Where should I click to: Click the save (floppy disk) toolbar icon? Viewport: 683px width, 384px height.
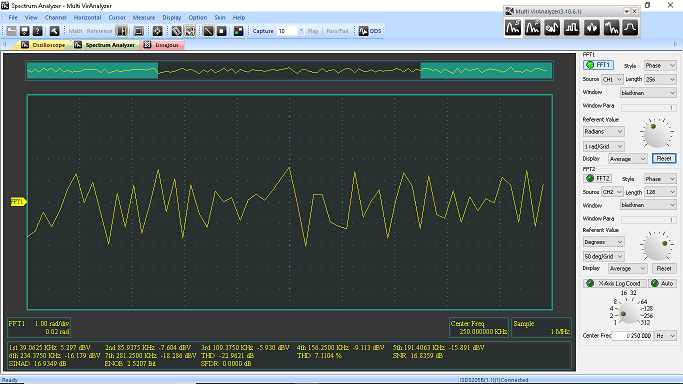(24, 31)
